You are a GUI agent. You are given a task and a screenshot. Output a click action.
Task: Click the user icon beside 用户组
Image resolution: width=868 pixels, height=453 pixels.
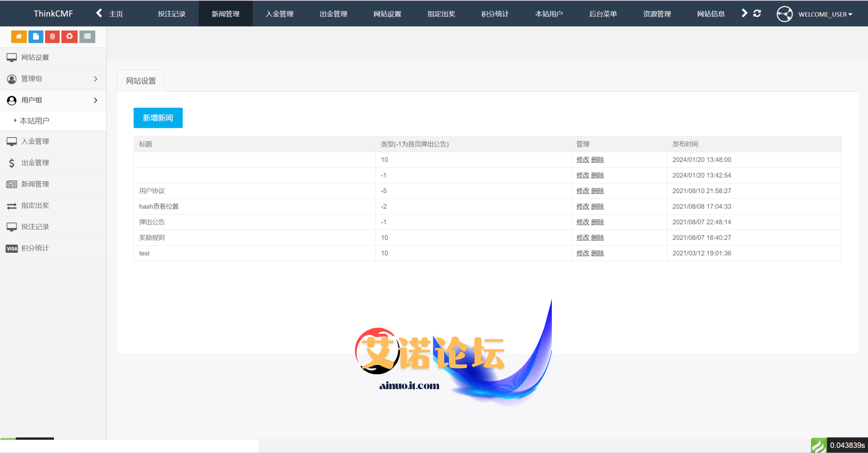point(11,100)
